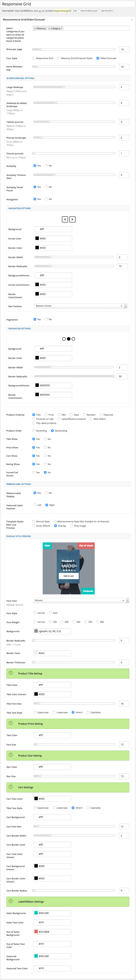This screenshot has height=980, width=136.
Task: Collapse the Woocommerce Grid/Slider/Carousel panel
Action: (132, 19)
